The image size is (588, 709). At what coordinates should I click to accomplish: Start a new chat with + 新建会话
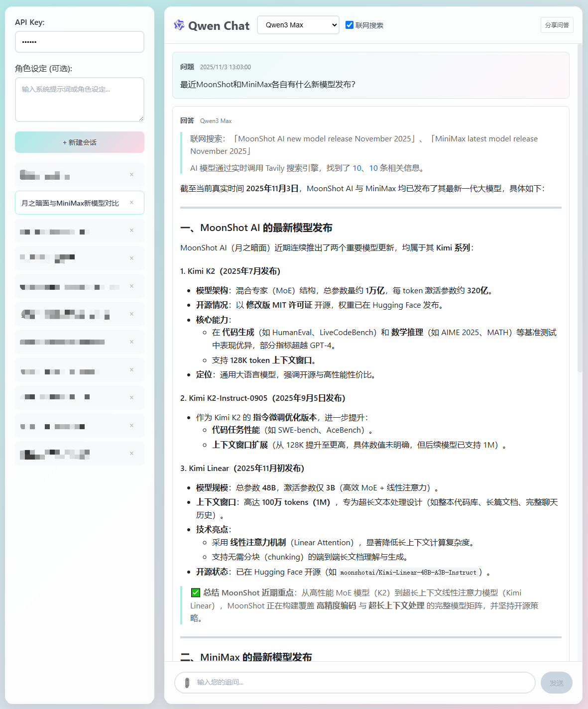[80, 142]
